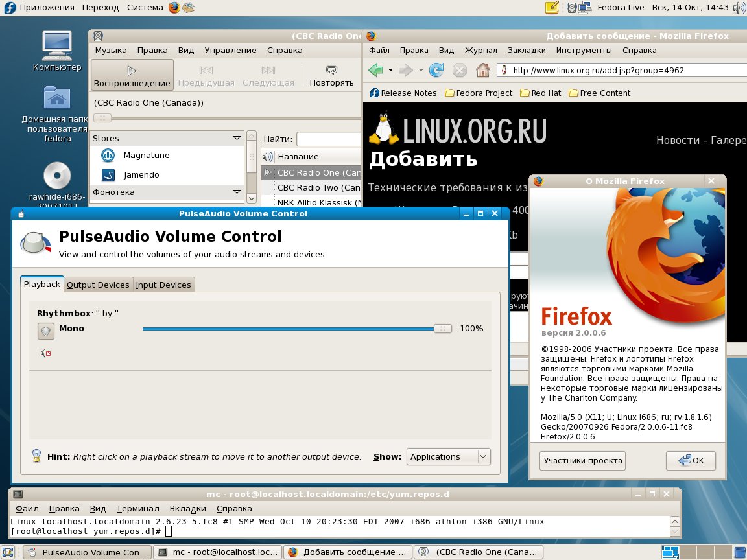
Task: Click the network monitor icon in top panel
Action: [584, 7]
